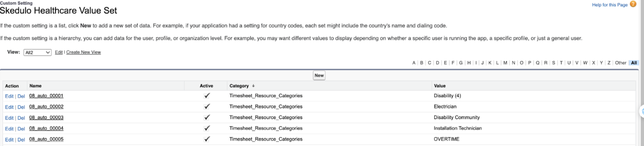The image size is (644, 146).
Task: Click the Installation Technician value cell
Action: (458, 128)
